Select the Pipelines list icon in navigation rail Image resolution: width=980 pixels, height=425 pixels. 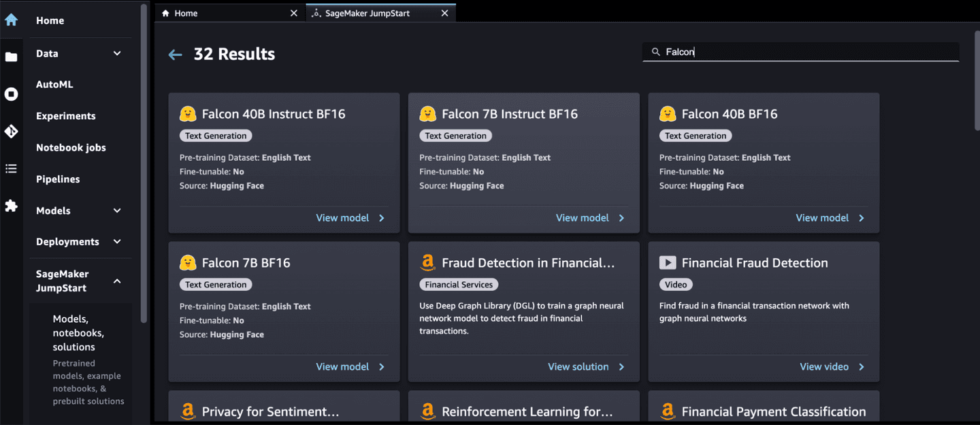[11, 168]
